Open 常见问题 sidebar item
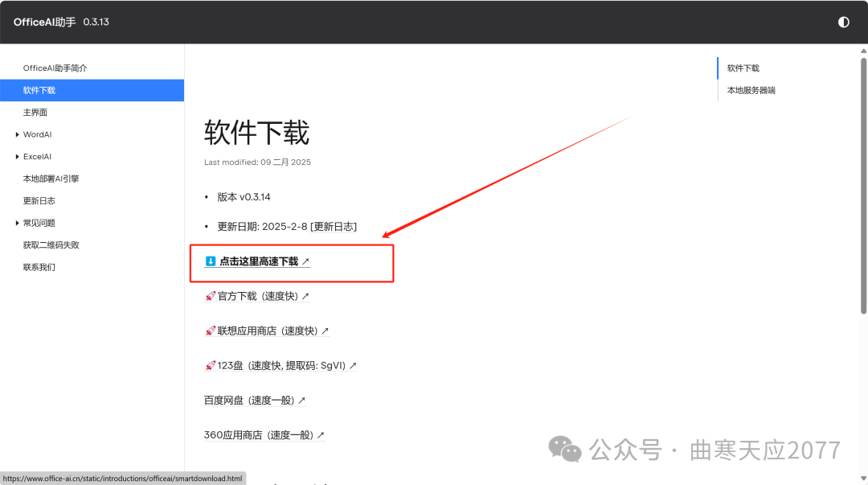Viewport: 868px width, 485px height. (x=39, y=223)
